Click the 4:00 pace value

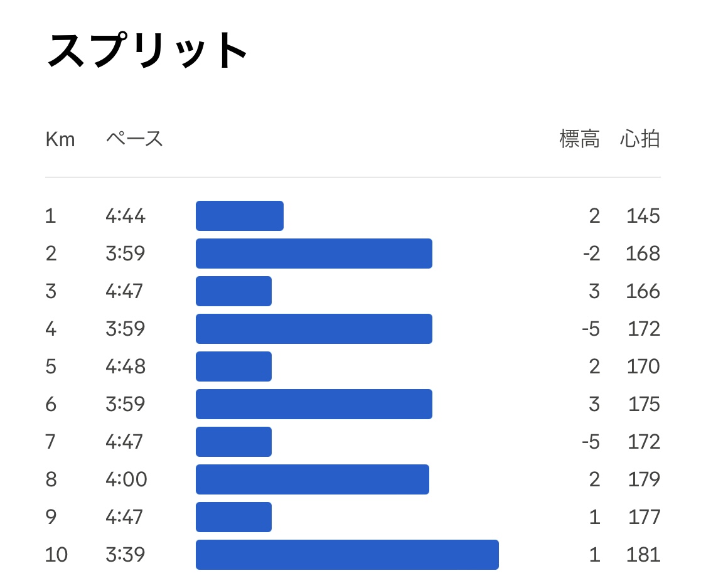point(126,479)
